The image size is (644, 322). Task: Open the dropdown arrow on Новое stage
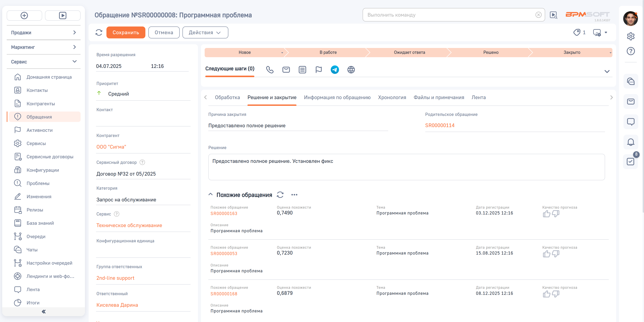(282, 53)
